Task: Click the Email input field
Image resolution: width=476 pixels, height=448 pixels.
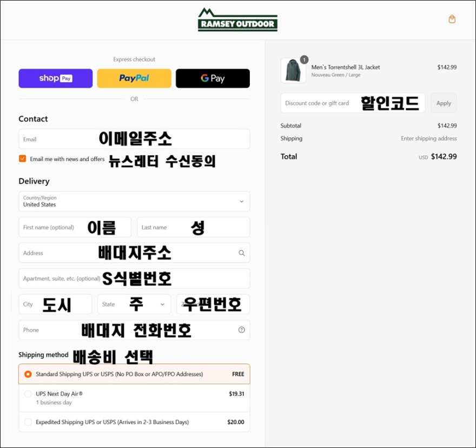Action: 134,139
